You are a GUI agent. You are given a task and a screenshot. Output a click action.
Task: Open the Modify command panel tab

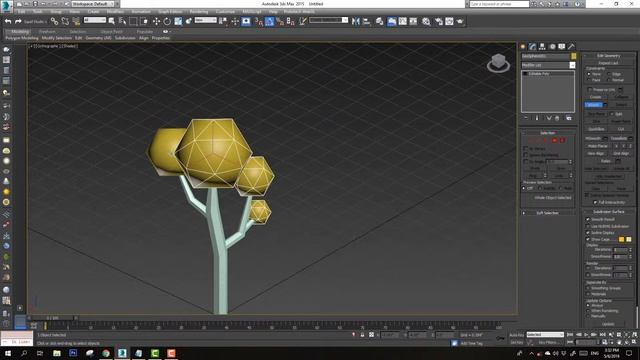pyautogui.click(x=532, y=47)
